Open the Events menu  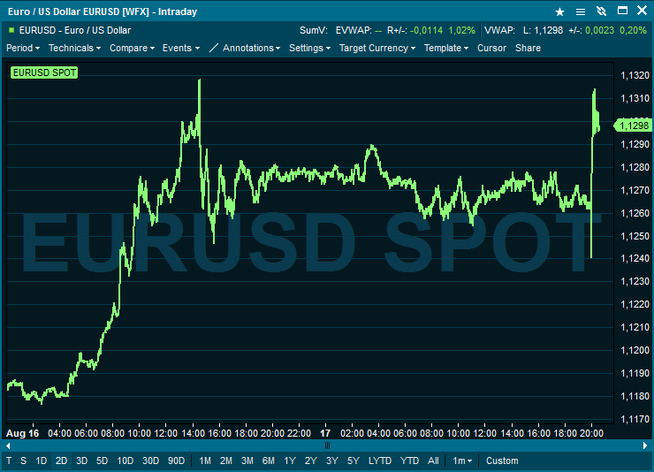[180, 48]
